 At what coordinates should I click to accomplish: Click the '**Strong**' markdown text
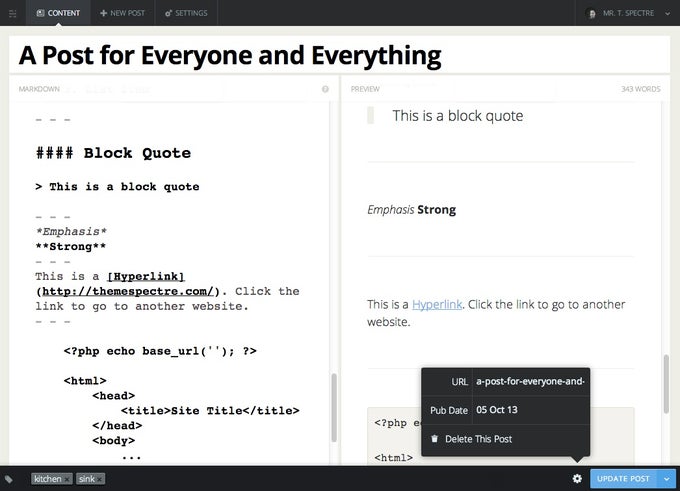click(x=71, y=247)
